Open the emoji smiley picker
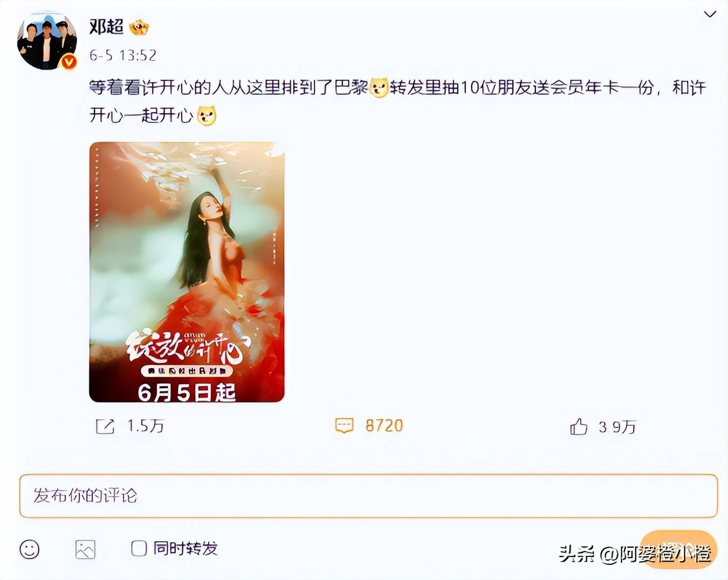The height and width of the screenshot is (580, 728). click(x=30, y=549)
